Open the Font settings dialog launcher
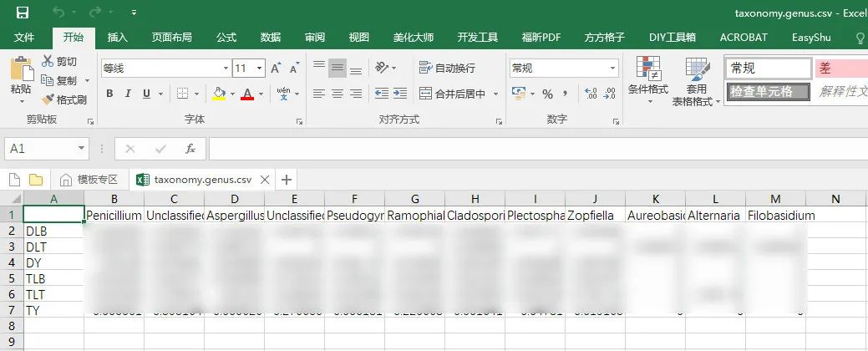The image size is (868, 351). pyautogui.click(x=299, y=121)
